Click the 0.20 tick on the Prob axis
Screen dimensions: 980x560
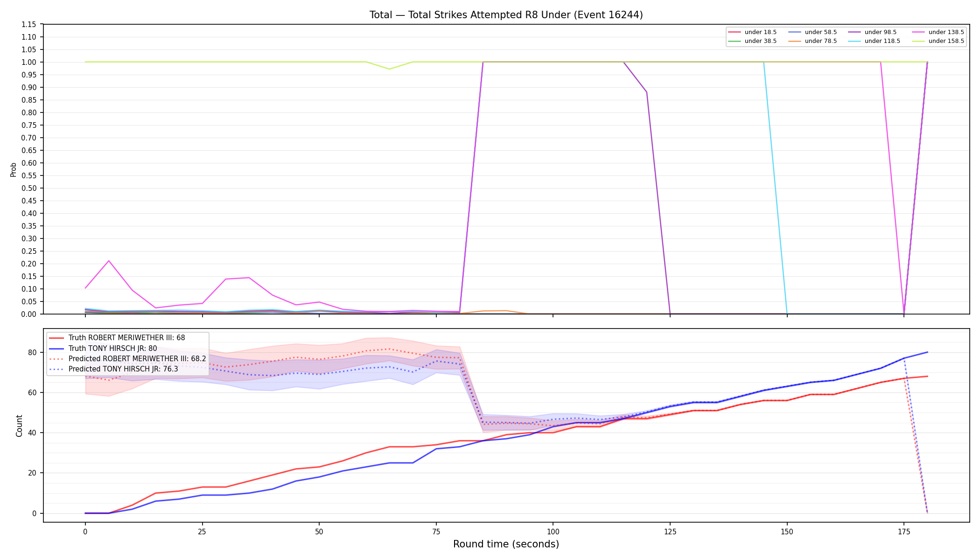tap(29, 264)
